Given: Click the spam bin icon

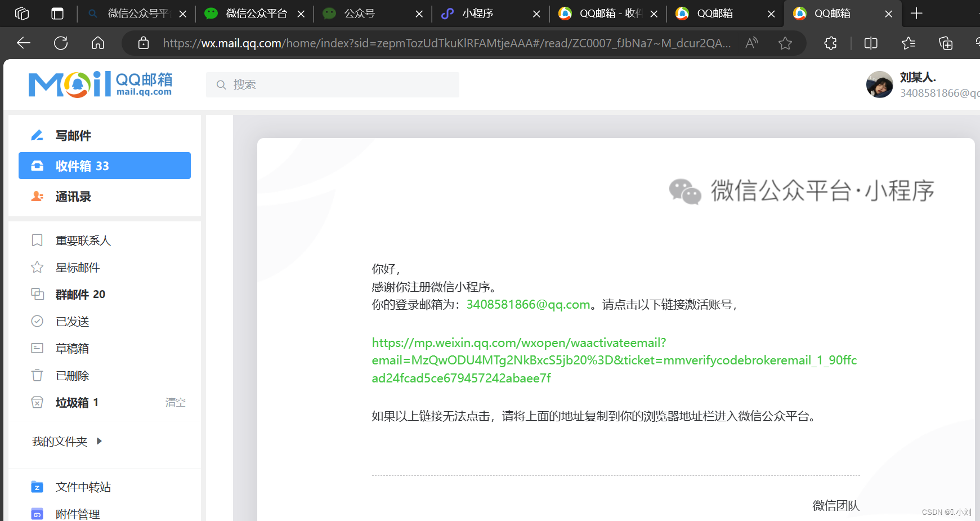Looking at the screenshot, I should pos(37,402).
